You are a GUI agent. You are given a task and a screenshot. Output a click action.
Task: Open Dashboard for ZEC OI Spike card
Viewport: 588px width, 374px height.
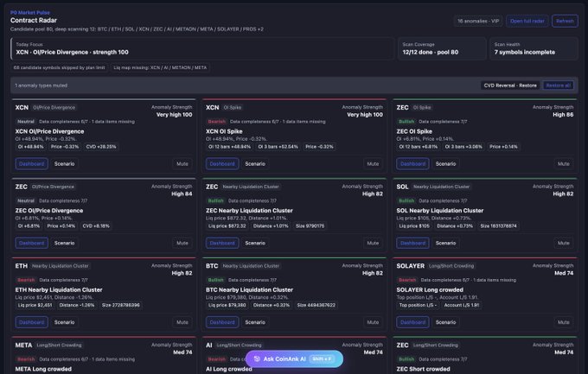tap(412, 164)
